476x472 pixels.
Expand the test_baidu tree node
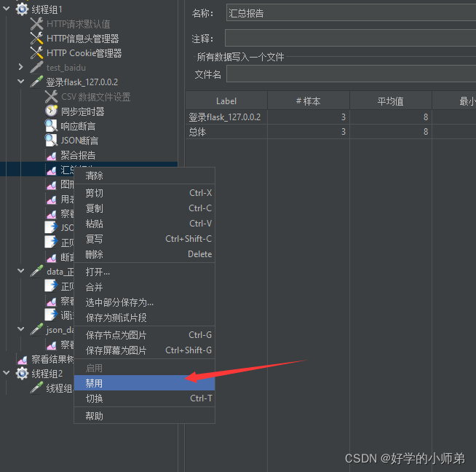pos(20,67)
